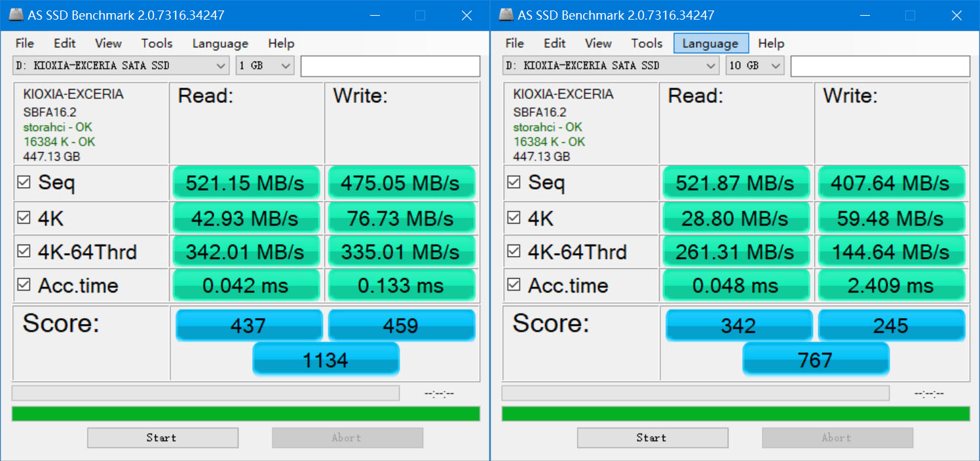Click the 521.87 MB/s Seq read result
Viewport: 980px width, 461px height.
point(736,183)
